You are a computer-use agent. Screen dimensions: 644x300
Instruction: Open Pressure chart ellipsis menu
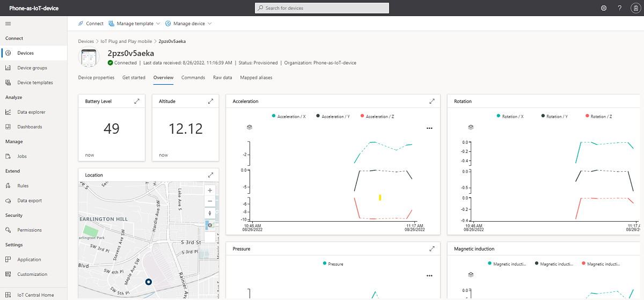(x=429, y=276)
